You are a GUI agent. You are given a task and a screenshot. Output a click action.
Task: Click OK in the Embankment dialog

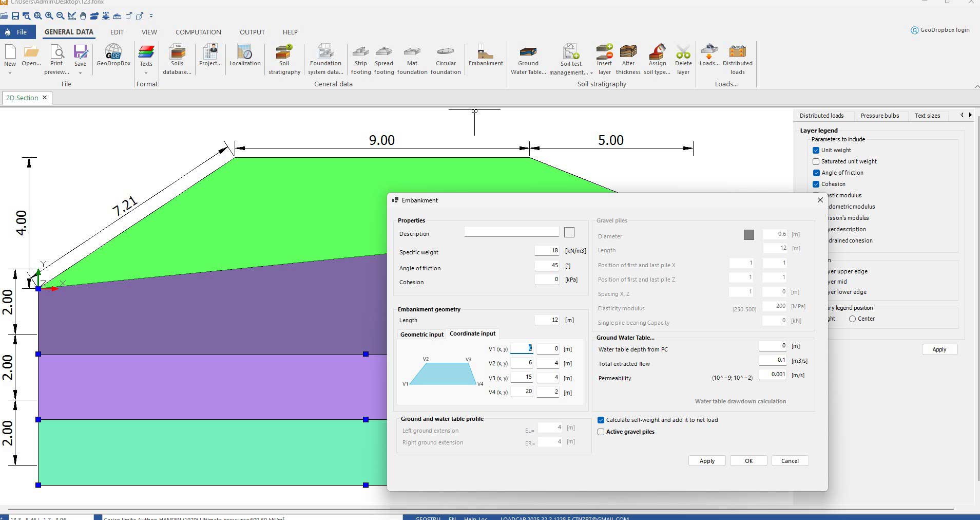pos(748,461)
